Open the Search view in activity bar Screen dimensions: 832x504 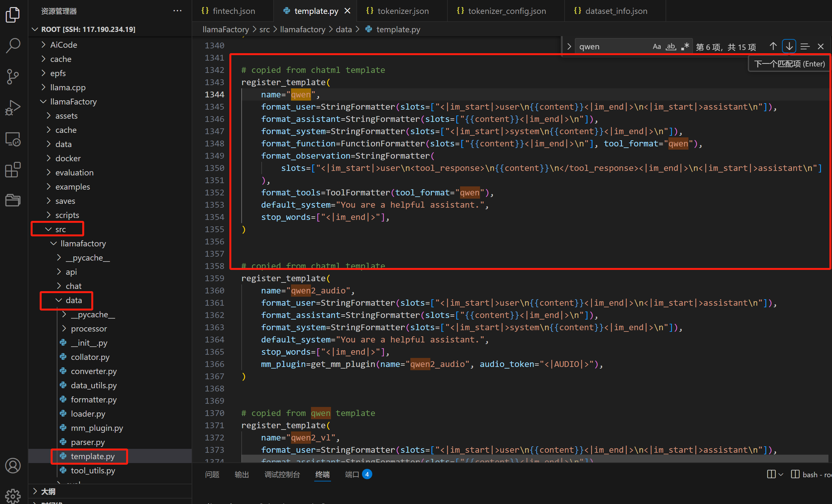[x=13, y=45]
